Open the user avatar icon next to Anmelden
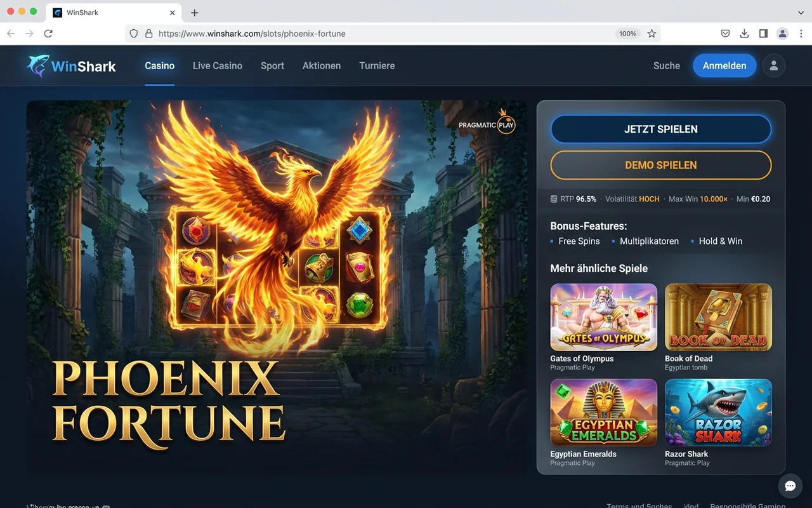812x508 pixels. tap(774, 65)
